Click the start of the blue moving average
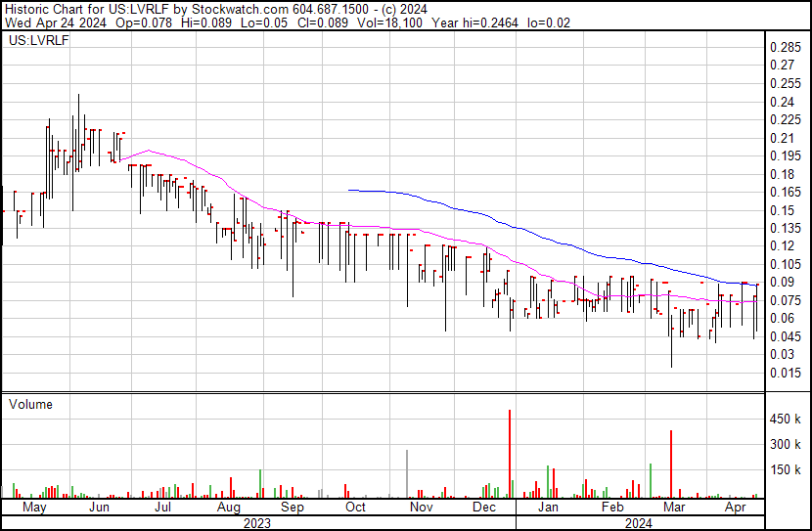 pos(349,190)
